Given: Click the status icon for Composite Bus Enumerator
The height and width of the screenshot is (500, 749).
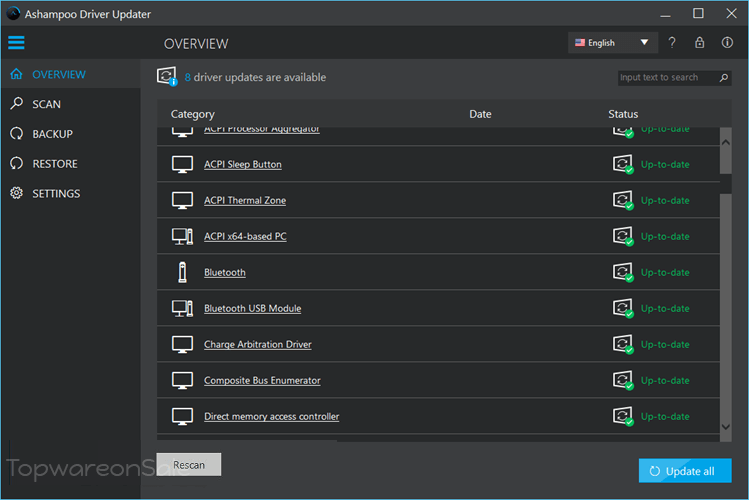Looking at the screenshot, I should click(x=623, y=381).
